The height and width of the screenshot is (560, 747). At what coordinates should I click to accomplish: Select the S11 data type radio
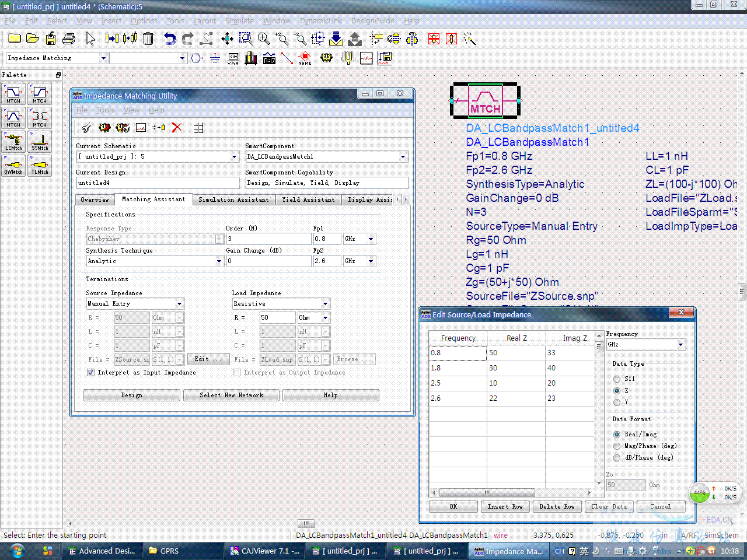click(617, 379)
